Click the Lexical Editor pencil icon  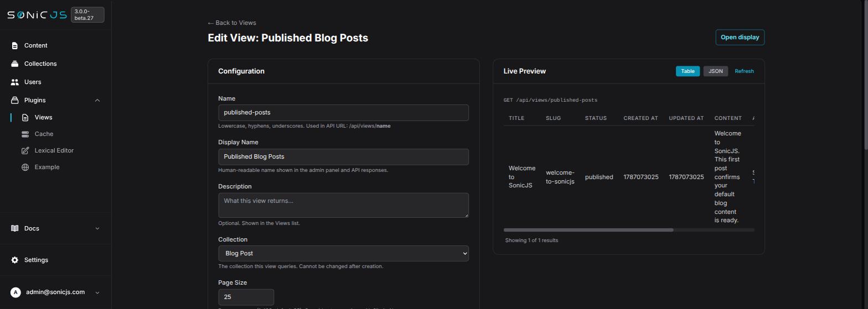pos(25,150)
